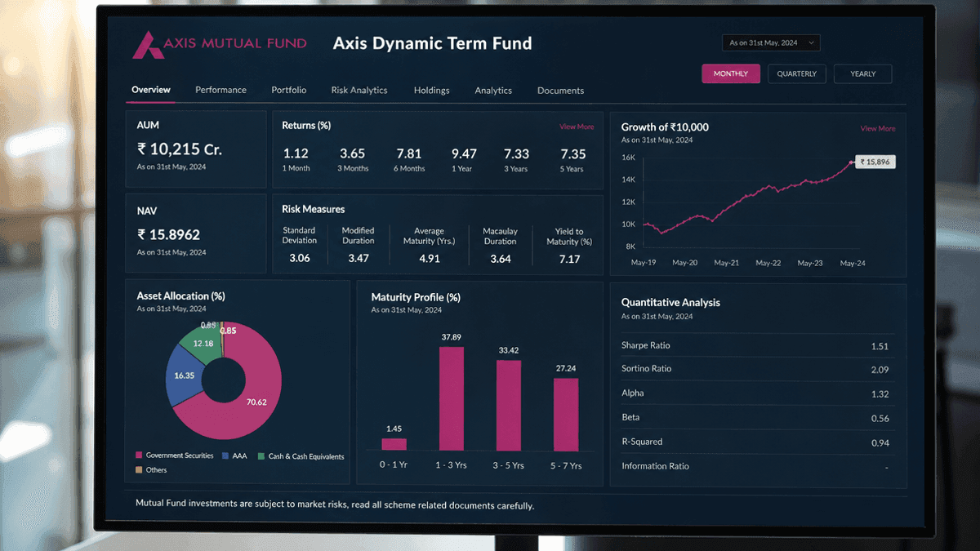The width and height of the screenshot is (980, 551).
Task: Open the Overview tab
Action: (x=151, y=90)
